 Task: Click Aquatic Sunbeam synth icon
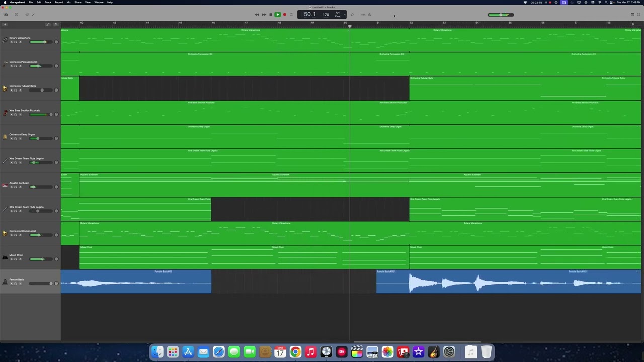(5, 185)
